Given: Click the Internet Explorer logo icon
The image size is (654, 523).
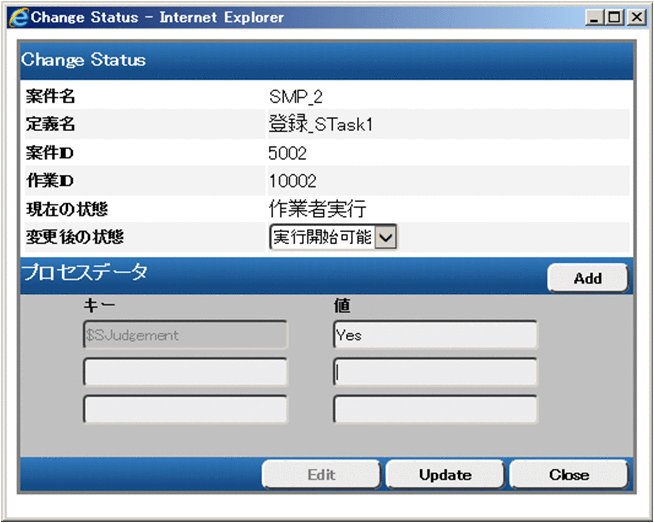Looking at the screenshot, I should [18, 17].
